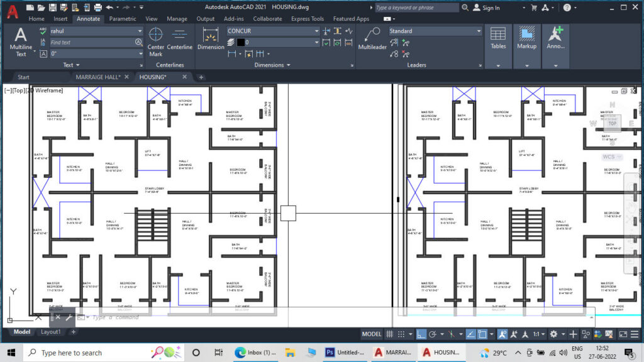
Task: Toggle show annotation objects button
Action: click(502, 334)
